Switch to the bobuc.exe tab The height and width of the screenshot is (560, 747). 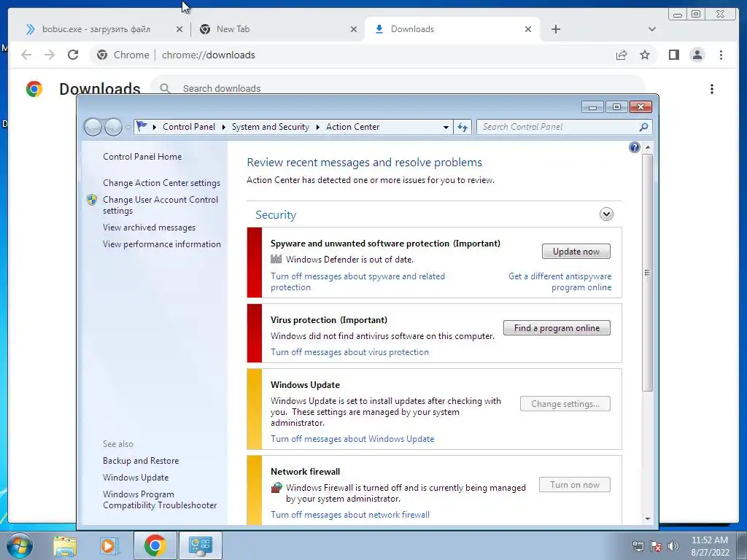(x=96, y=29)
